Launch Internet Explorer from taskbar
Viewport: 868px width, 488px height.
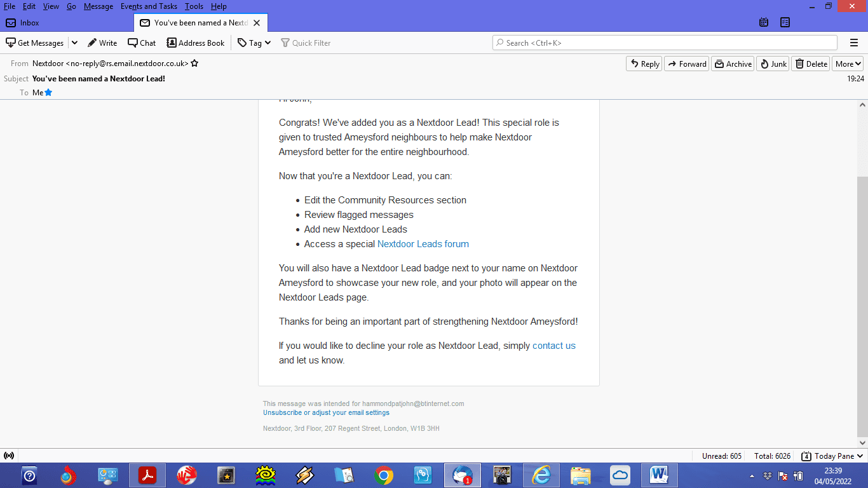tap(541, 475)
